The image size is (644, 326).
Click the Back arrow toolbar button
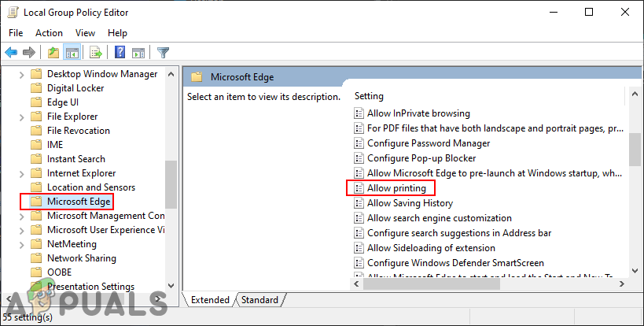tap(11, 53)
